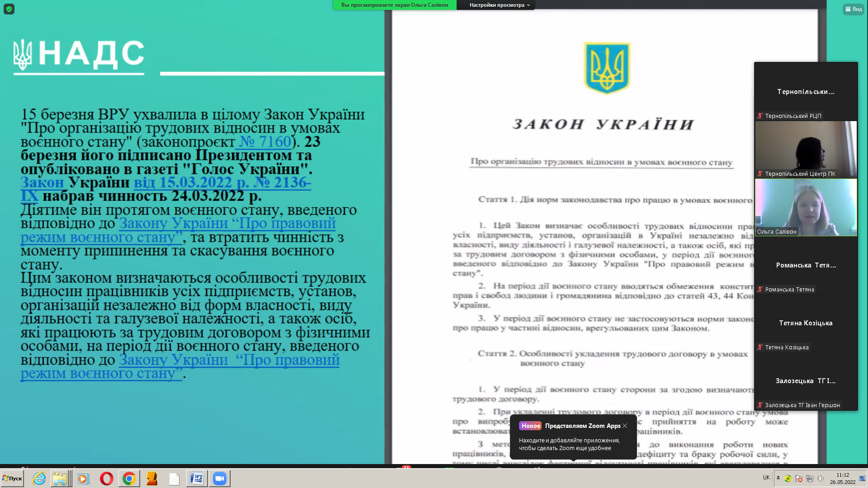868x488 pixels.
Task: Open Action Center flag tray icon
Action: (799, 479)
